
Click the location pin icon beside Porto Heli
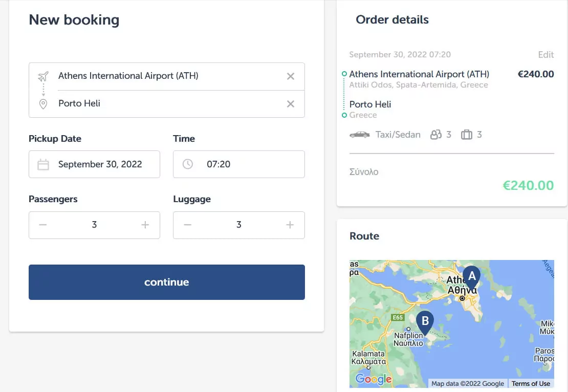[x=43, y=104]
